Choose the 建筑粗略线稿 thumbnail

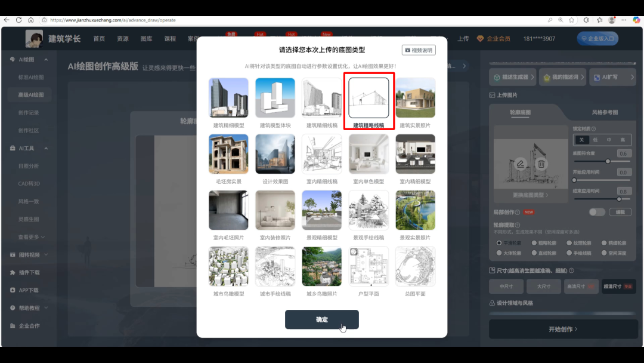coord(369,98)
